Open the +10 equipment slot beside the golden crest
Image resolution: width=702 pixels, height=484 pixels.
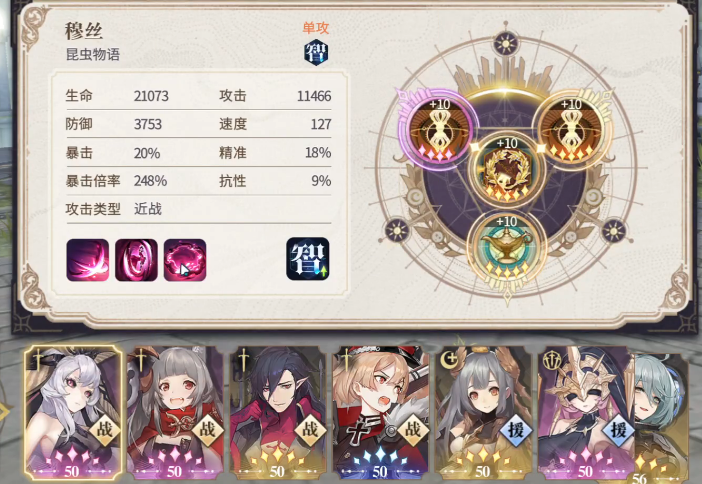tap(571, 128)
